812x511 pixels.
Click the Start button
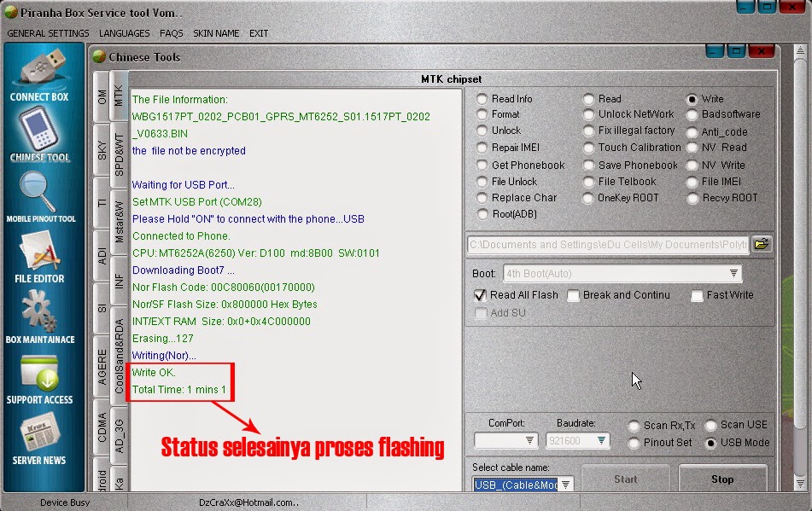tap(626, 479)
